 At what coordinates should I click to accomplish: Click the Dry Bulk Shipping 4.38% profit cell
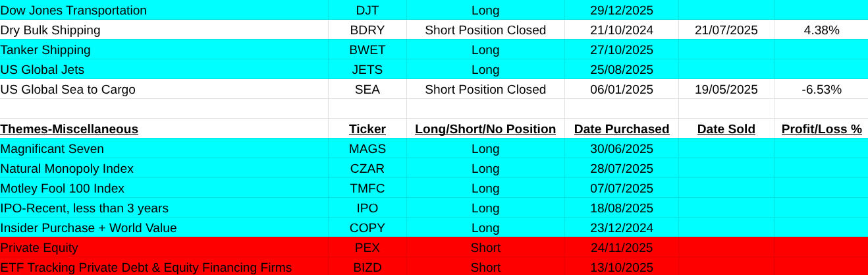(821, 30)
